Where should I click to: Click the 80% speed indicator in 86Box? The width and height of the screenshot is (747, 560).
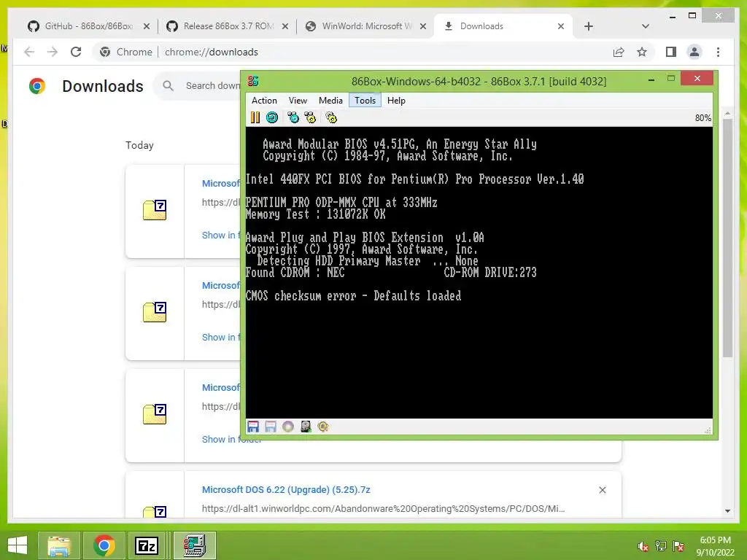click(703, 117)
